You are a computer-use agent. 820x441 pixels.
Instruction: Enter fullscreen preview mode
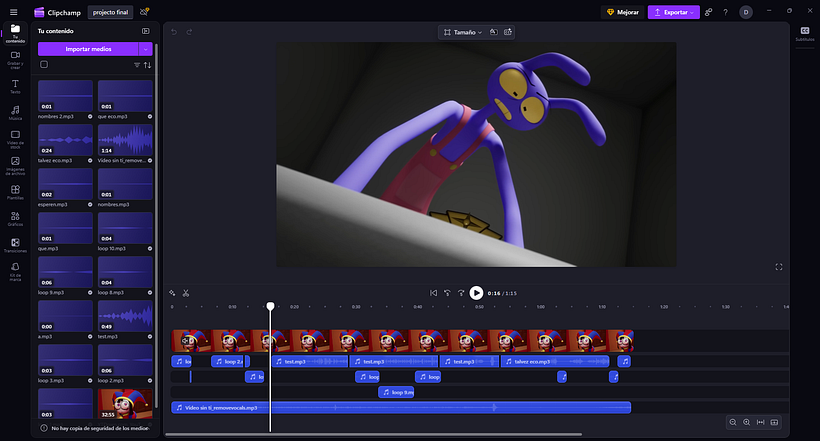pyautogui.click(x=779, y=267)
